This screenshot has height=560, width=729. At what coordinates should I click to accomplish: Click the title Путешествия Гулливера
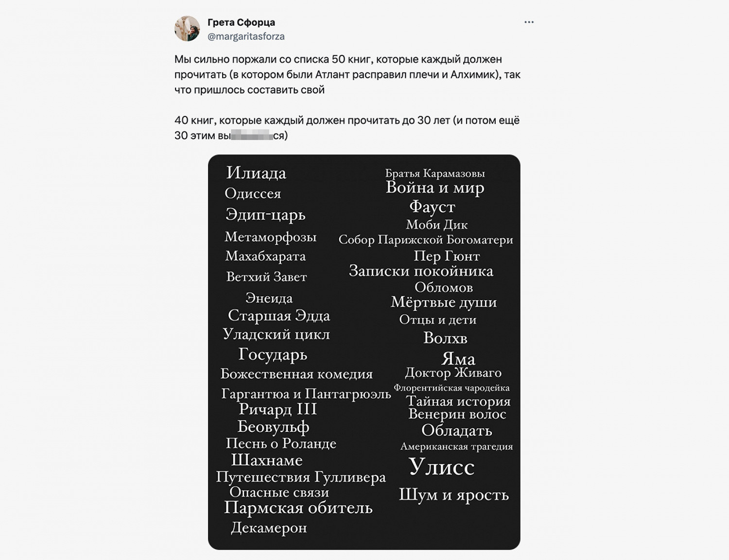(x=301, y=477)
